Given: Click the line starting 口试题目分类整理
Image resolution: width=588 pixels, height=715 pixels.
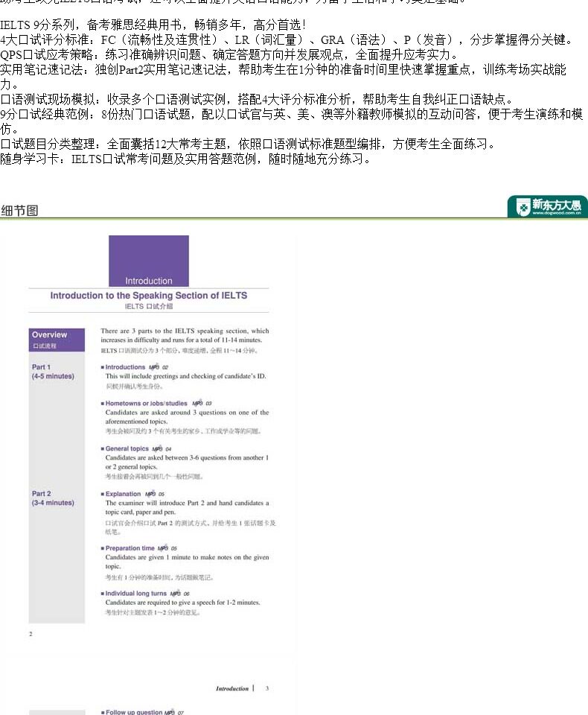Looking at the screenshot, I should tap(249, 144).
